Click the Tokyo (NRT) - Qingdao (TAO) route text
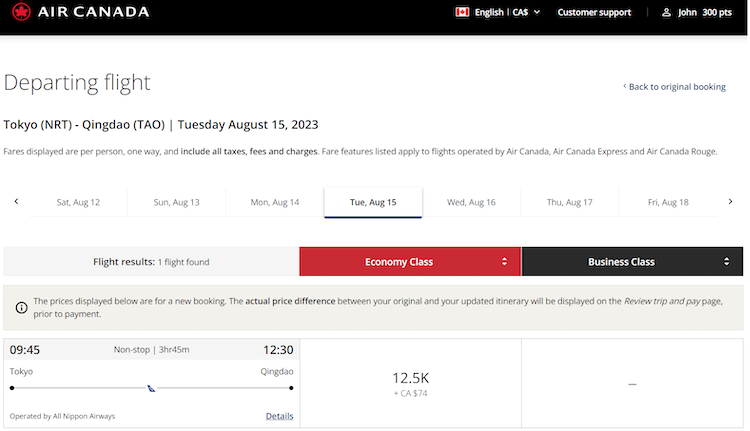The width and height of the screenshot is (750, 431). 84,125
